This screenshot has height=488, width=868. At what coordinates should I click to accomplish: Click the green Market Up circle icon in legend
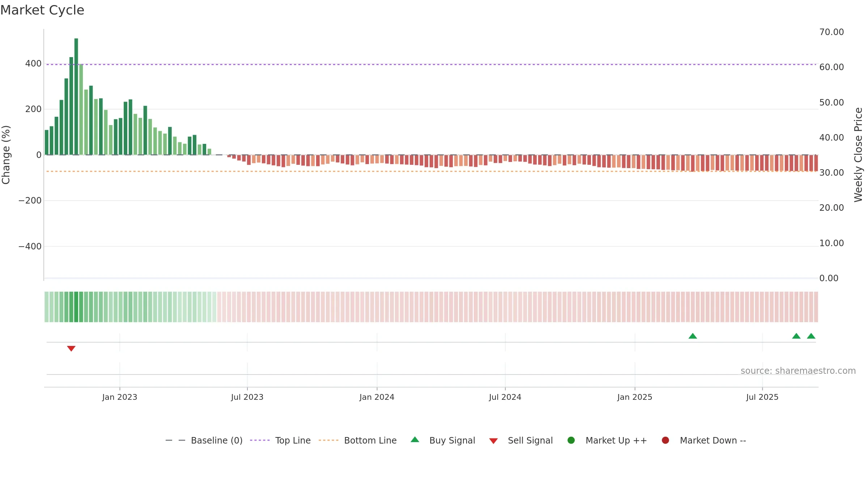pos(571,440)
